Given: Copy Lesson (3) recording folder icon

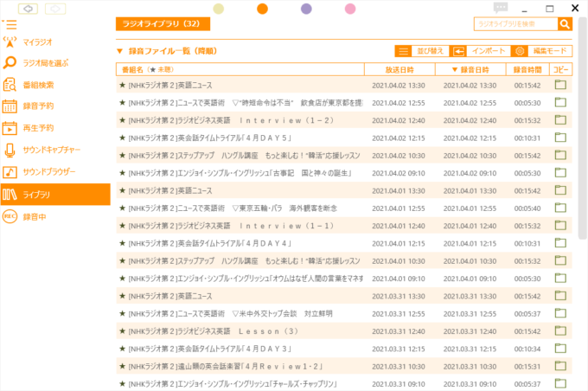Looking at the screenshot, I should [560, 330].
